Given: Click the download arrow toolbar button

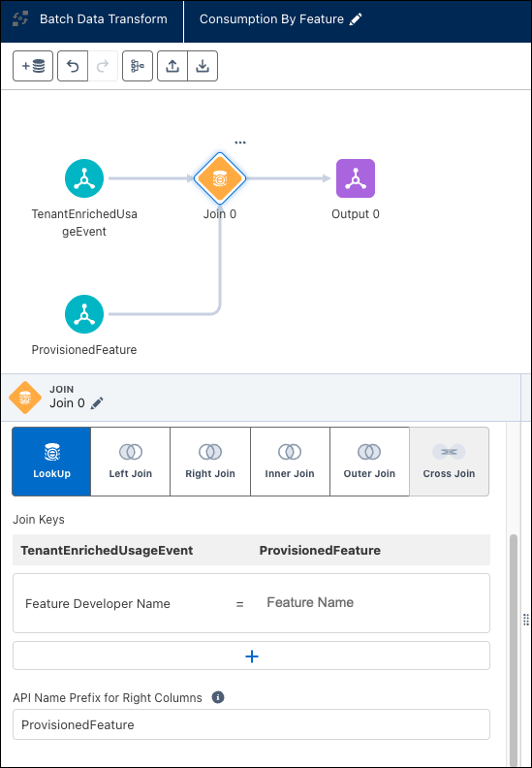Looking at the screenshot, I should (203, 66).
